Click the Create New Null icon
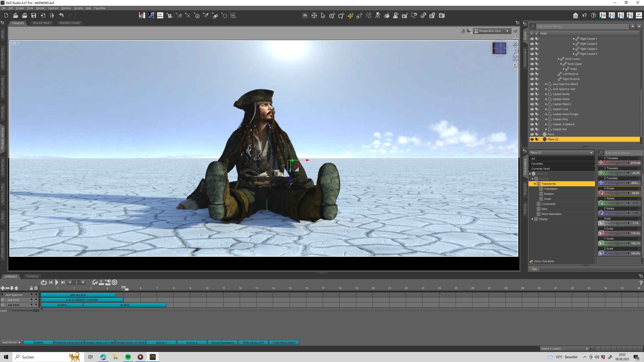The image size is (644, 362). [224, 16]
